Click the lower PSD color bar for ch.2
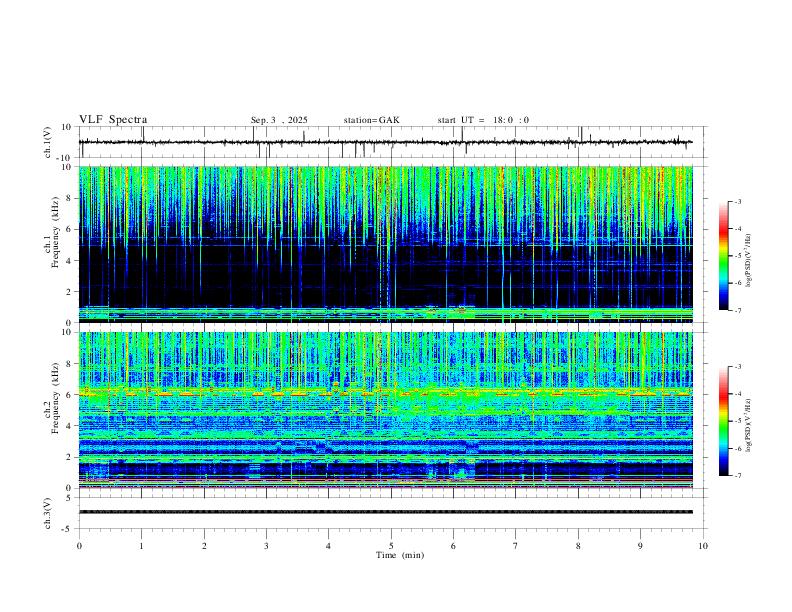This screenshot has width=792, height=612. (723, 421)
